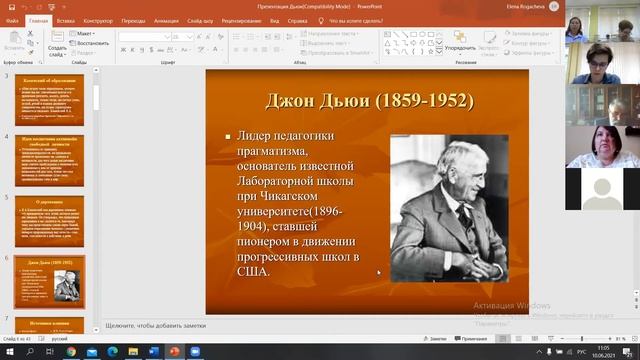
Task: Click the lightbulb tell-me icon
Action: (321, 20)
